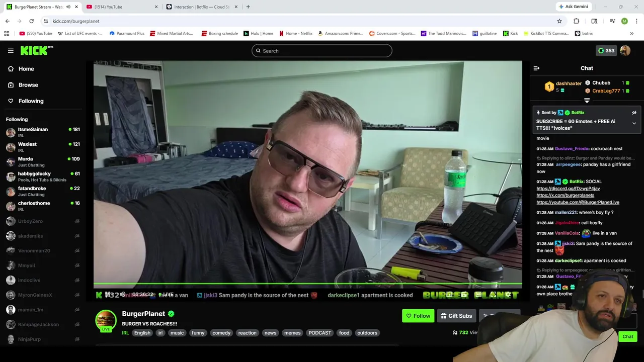Open offline channel UrboyZero

43,221
